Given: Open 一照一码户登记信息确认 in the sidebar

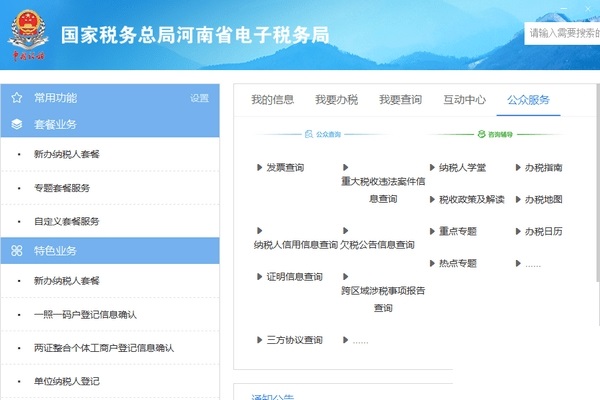Looking at the screenshot, I should (85, 315).
